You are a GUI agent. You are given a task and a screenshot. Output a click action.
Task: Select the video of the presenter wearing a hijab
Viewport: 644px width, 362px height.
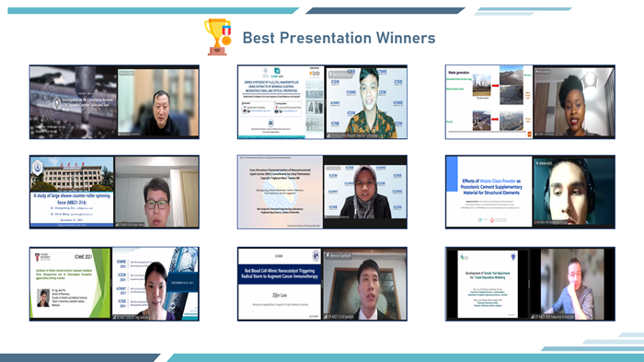pyautogui.click(x=365, y=192)
